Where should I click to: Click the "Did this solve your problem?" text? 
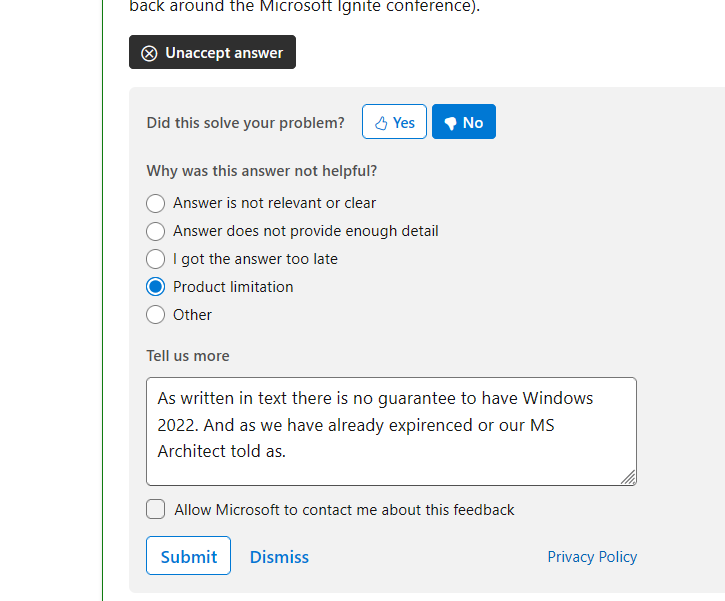coord(245,123)
